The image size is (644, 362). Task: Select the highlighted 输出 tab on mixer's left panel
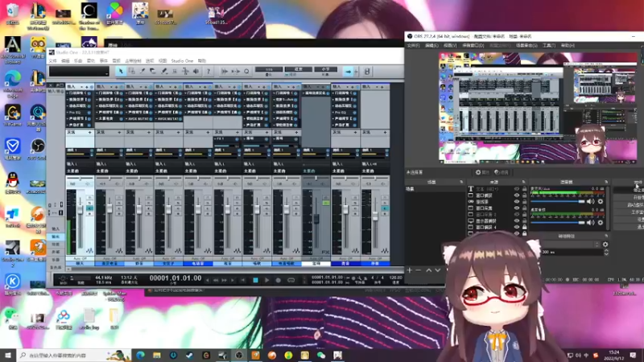tap(56, 237)
